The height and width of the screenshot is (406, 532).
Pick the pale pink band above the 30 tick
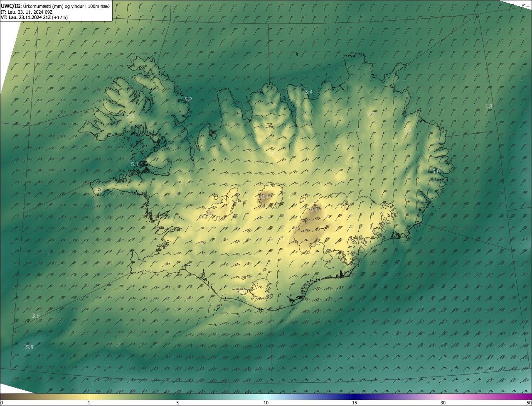coord(443,396)
